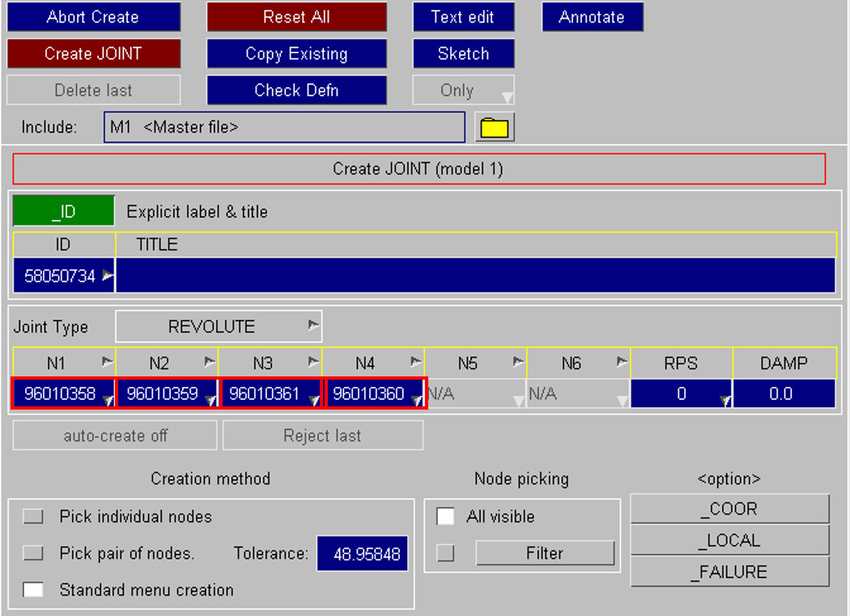
Task: Click the greyed Delete last button
Action: [93, 90]
